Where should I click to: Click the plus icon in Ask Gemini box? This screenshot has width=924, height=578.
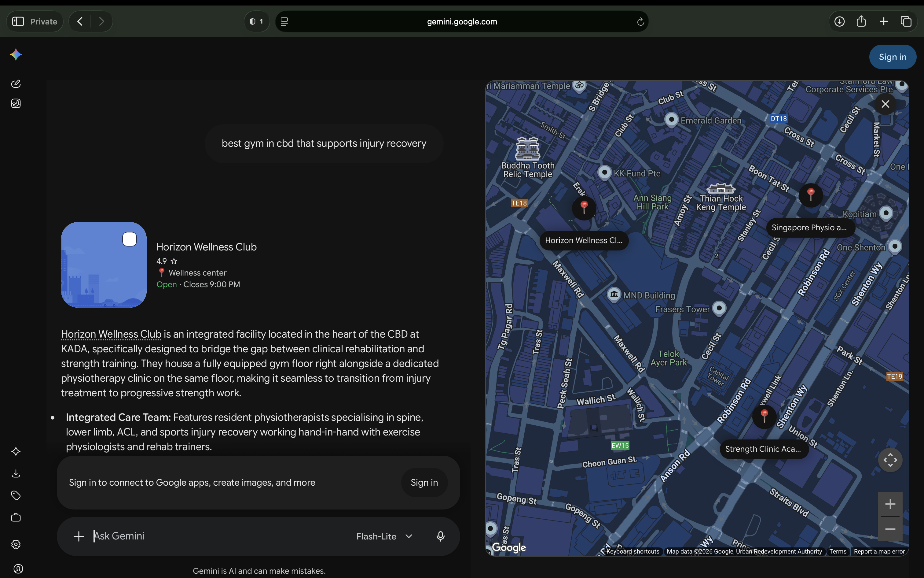click(79, 536)
